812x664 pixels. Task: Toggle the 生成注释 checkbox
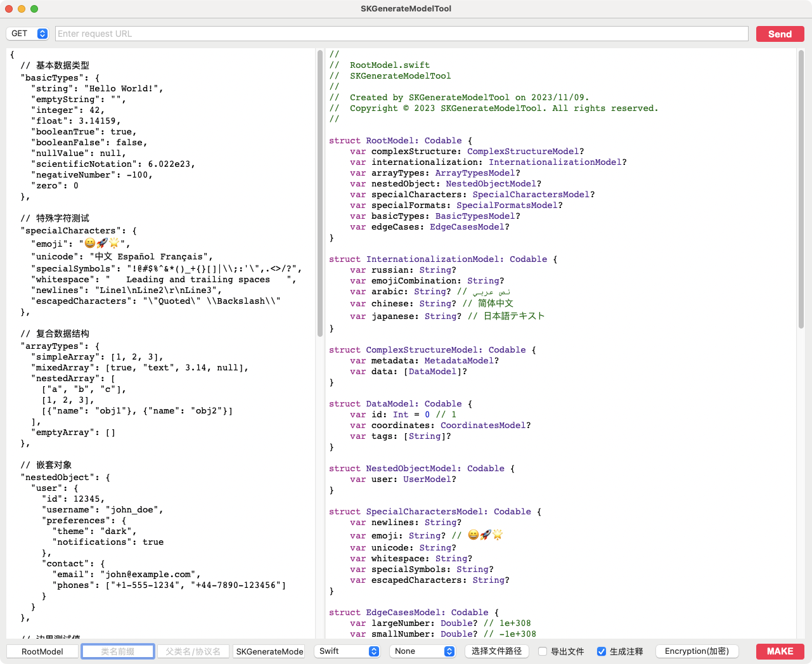(602, 651)
